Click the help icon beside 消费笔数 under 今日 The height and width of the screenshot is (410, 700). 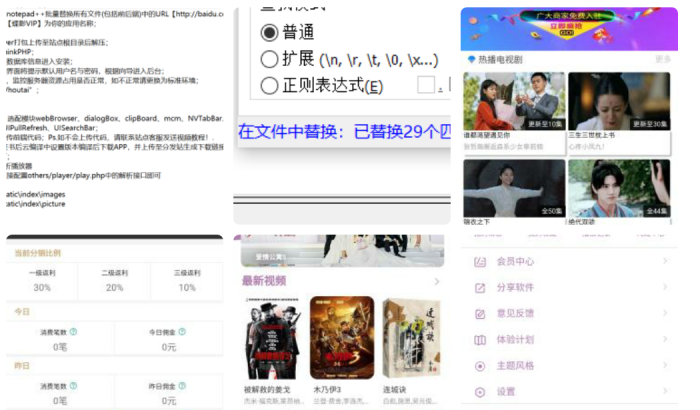click(x=73, y=332)
